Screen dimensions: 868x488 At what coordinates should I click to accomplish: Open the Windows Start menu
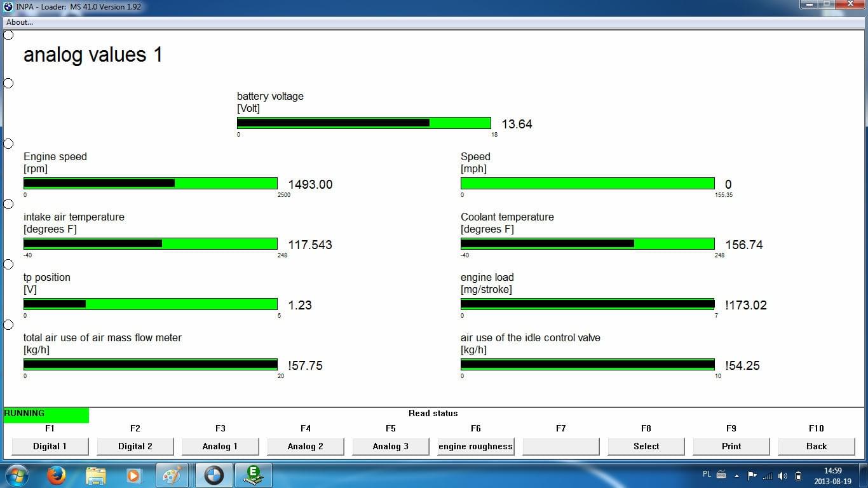pyautogui.click(x=17, y=475)
